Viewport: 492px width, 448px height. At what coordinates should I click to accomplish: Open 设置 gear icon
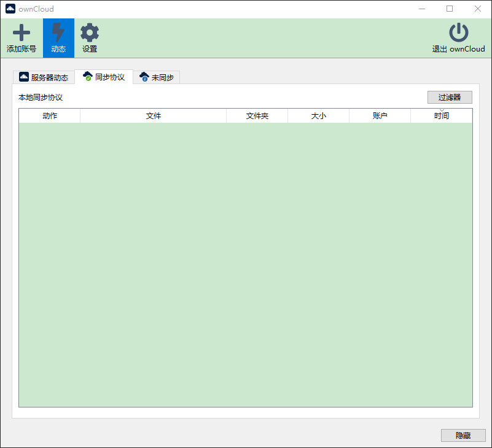90,33
